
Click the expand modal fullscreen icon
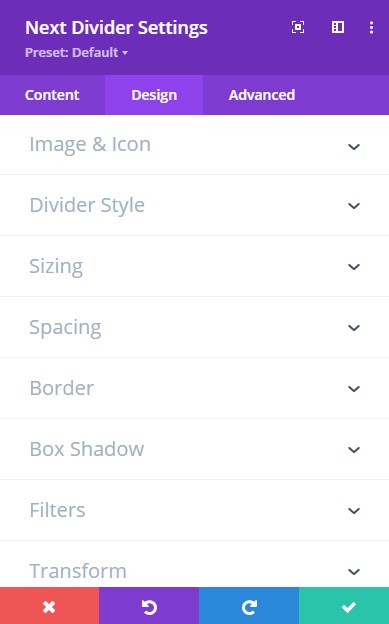[298, 27]
